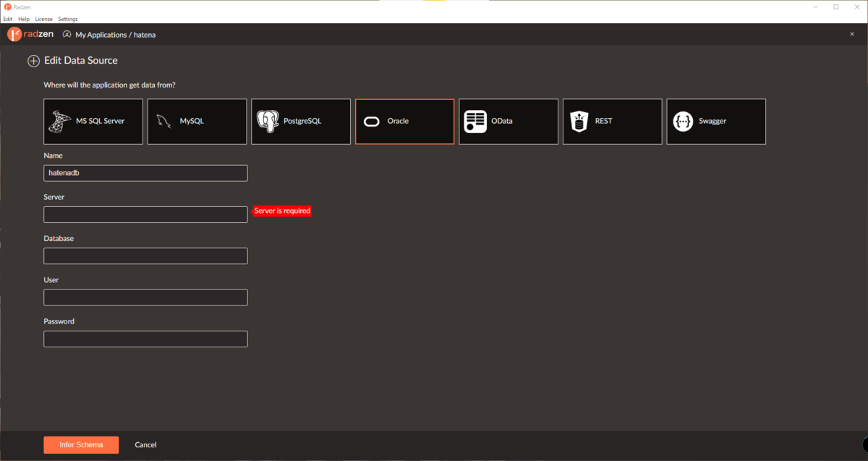Open the Settings menu
This screenshot has width=868, height=461.
click(68, 19)
